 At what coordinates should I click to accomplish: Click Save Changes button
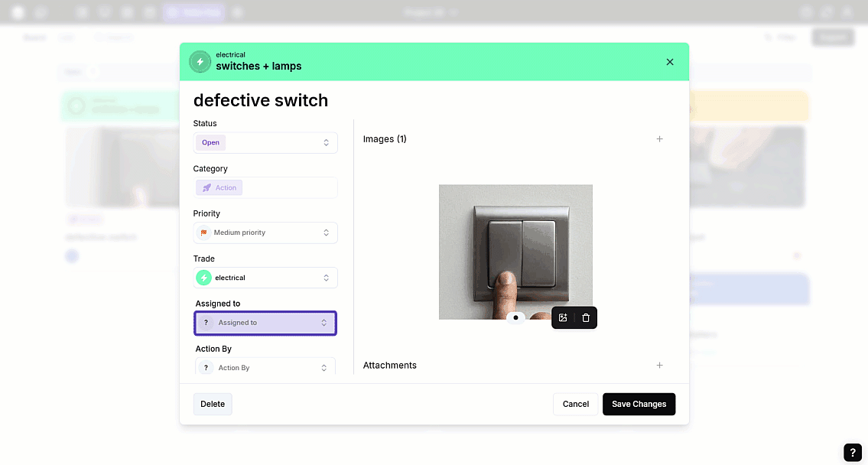coord(639,404)
